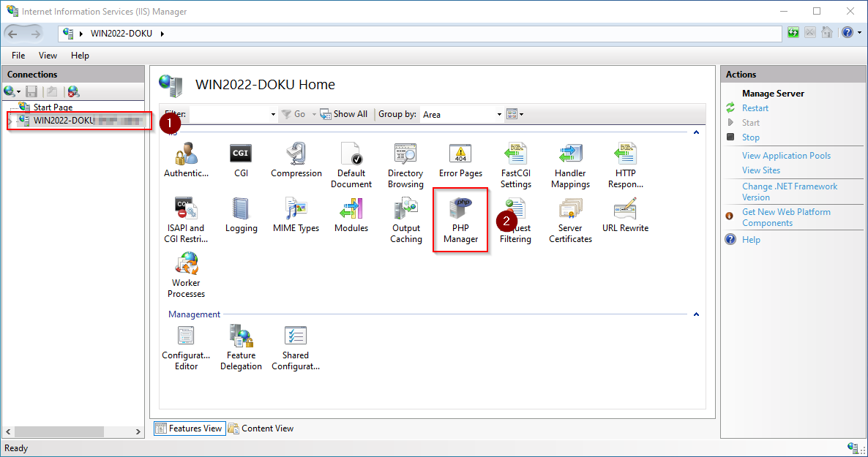Open Shared Configuration
Screen dimensions: 868x457
[x=296, y=347]
